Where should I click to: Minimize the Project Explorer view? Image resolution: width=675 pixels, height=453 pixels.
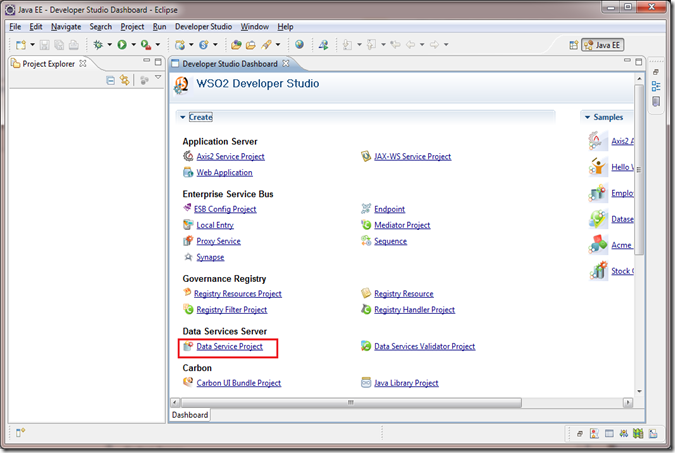click(x=147, y=61)
